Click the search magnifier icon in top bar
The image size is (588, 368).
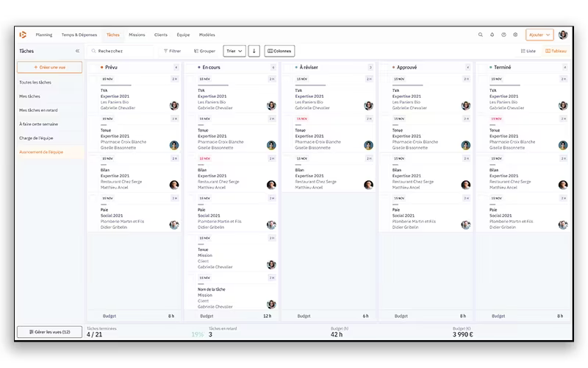[480, 35]
